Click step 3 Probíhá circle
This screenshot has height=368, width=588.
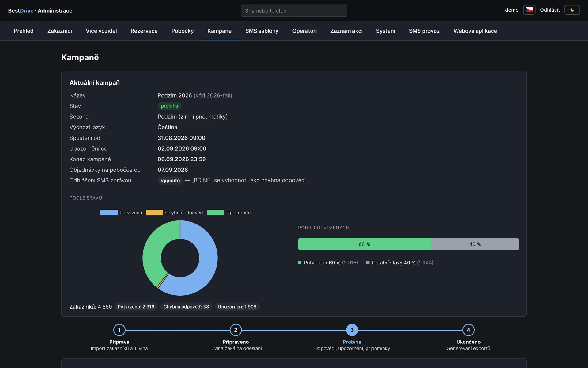[x=352, y=330]
